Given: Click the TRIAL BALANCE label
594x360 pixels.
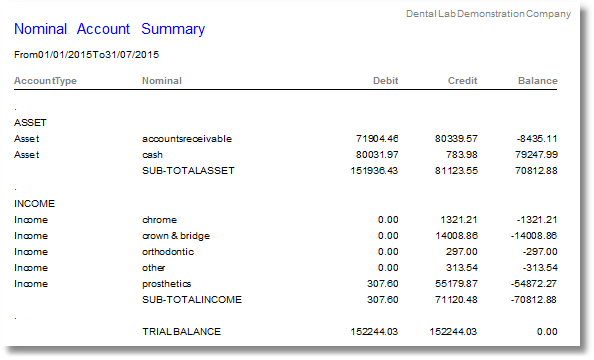Looking at the screenshot, I should click(181, 332).
